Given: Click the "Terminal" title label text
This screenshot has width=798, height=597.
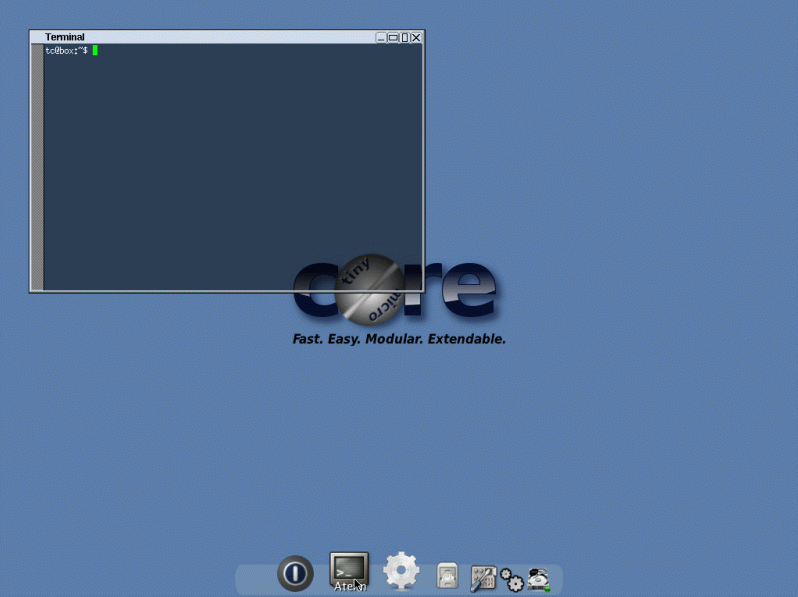Looking at the screenshot, I should [65, 37].
